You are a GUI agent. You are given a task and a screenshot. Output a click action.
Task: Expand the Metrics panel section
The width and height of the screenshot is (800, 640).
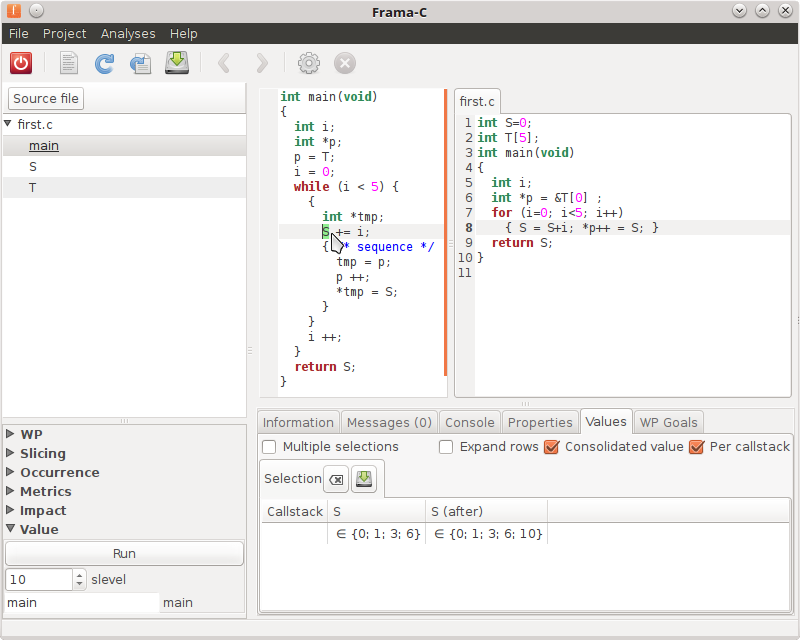[10, 490]
